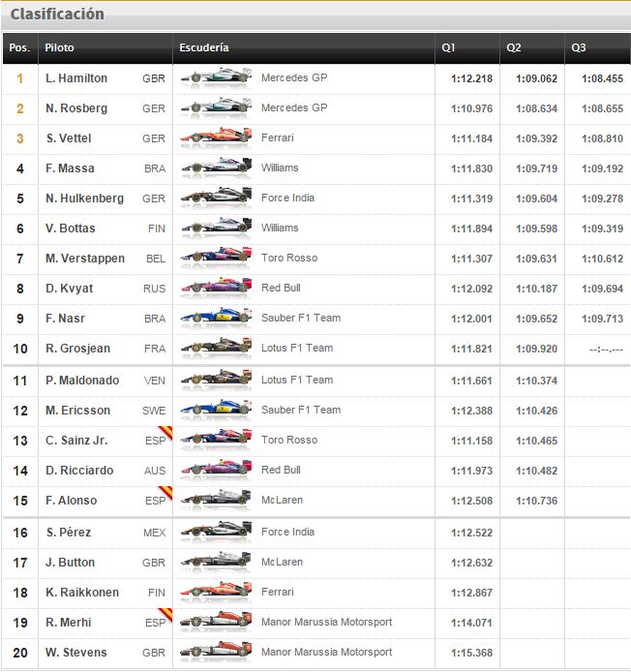This screenshot has height=672, width=631.
Task: Select driver name F. Massa
Action: tap(70, 168)
